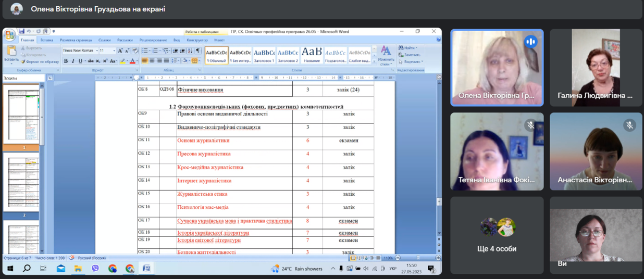Click the Grow Font icon
Image resolution: width=644 pixels, height=279 pixels.
coord(120,50)
